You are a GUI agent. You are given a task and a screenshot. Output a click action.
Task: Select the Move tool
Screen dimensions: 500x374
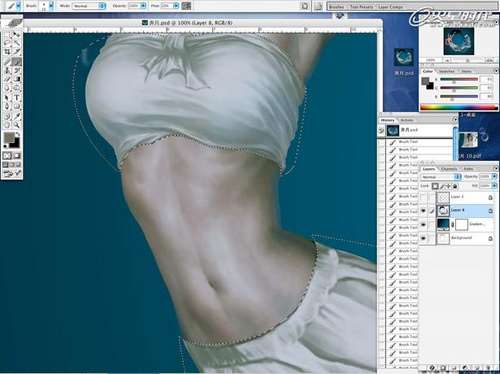coord(17,34)
